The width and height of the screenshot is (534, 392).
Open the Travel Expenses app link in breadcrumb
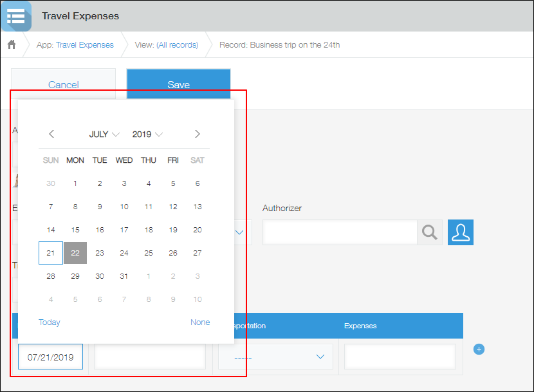tap(84, 45)
